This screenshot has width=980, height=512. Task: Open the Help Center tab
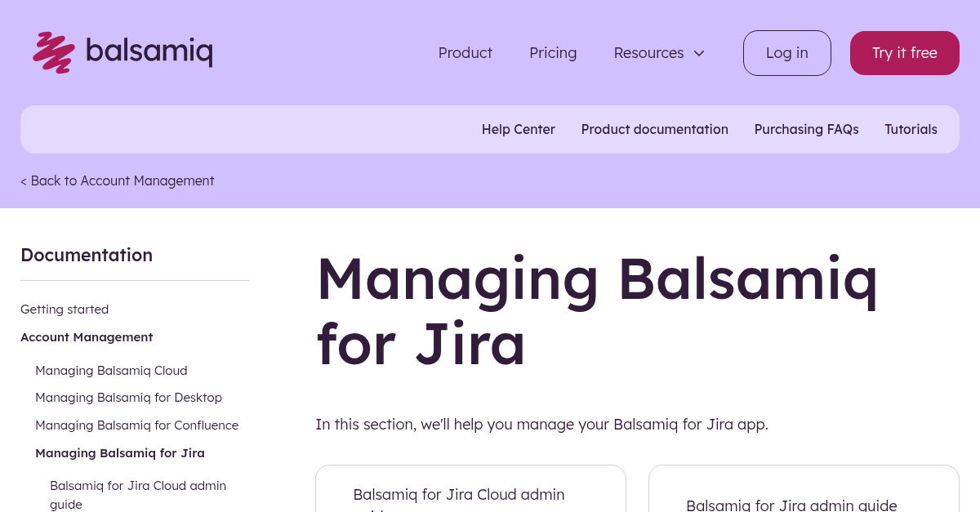(x=518, y=129)
